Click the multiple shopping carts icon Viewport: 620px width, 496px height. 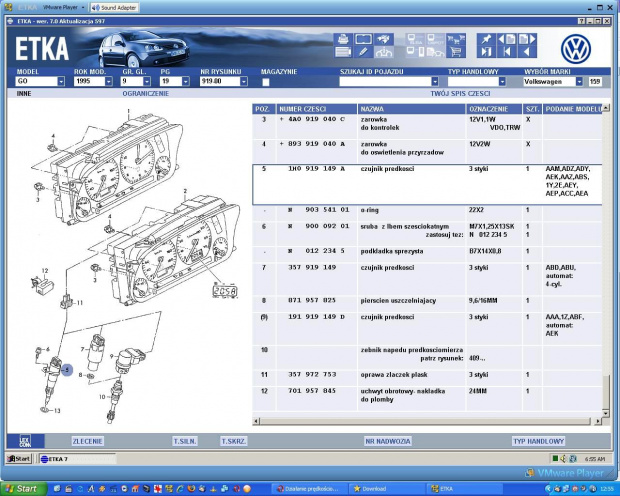(456, 39)
